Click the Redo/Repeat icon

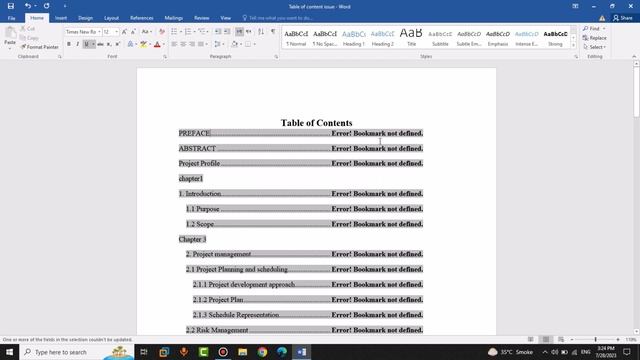click(47, 6)
